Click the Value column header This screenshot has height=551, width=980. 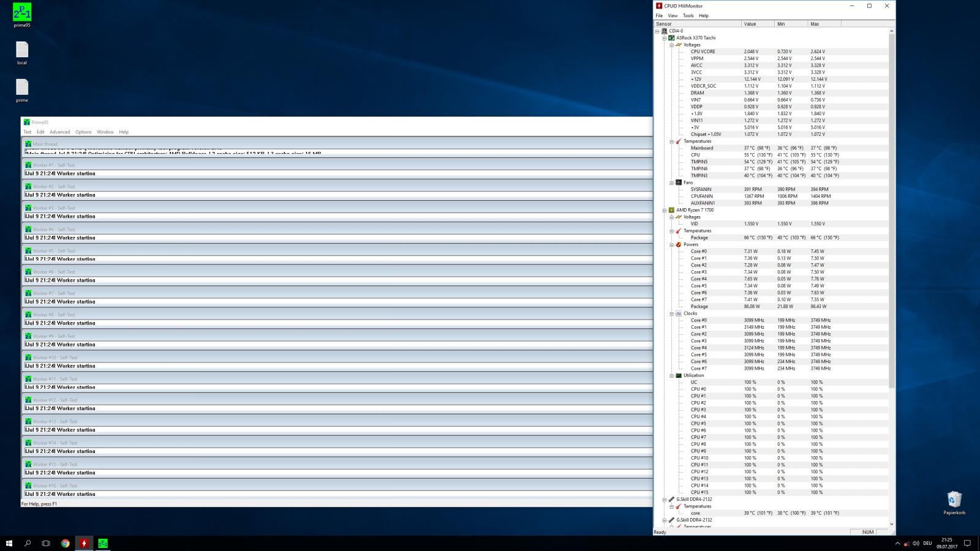[x=758, y=24]
